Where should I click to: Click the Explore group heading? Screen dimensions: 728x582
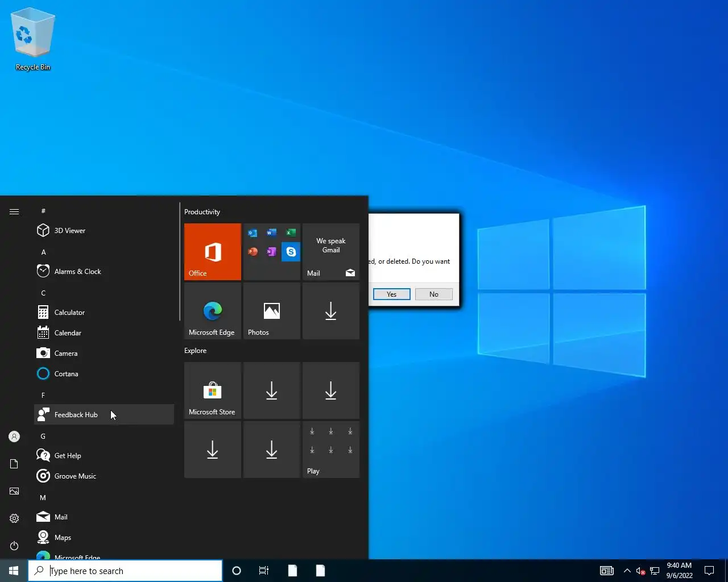(195, 351)
